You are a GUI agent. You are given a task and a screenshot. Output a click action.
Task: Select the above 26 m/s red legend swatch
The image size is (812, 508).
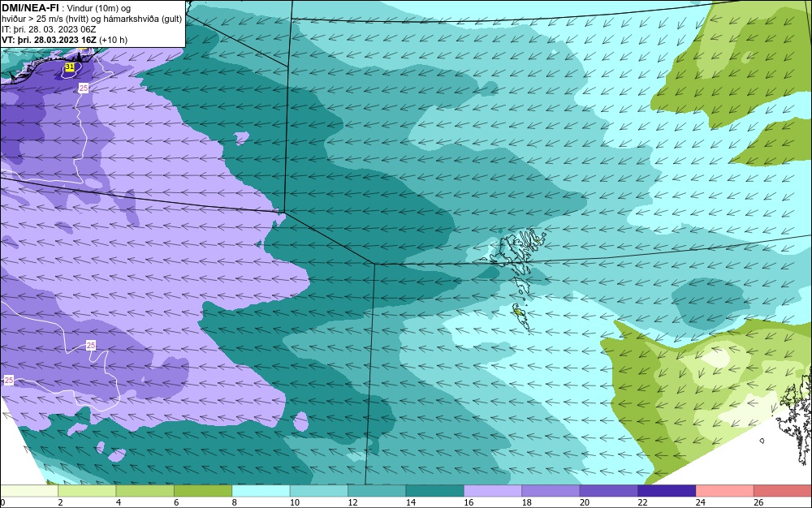783,491
